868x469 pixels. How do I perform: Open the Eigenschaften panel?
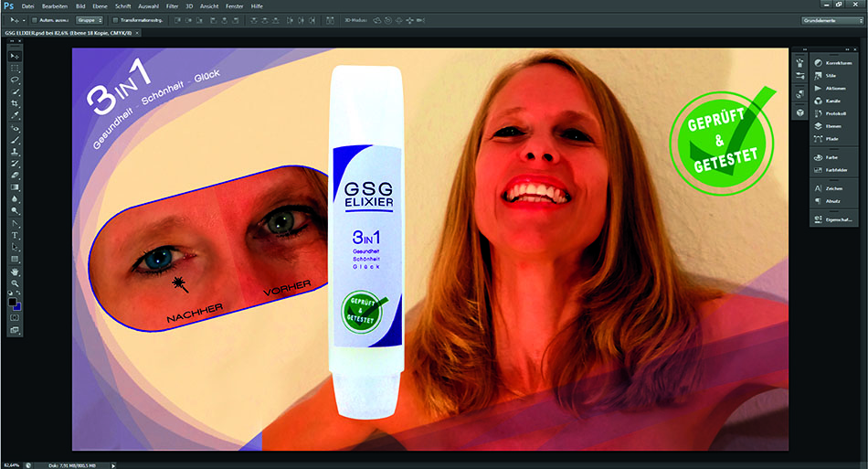(833, 219)
